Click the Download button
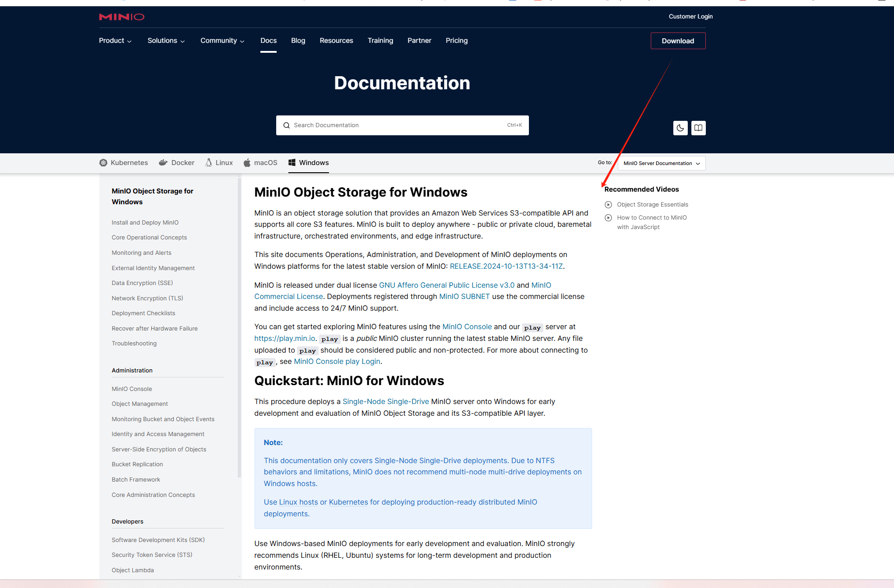This screenshot has width=894, height=588. tap(678, 41)
